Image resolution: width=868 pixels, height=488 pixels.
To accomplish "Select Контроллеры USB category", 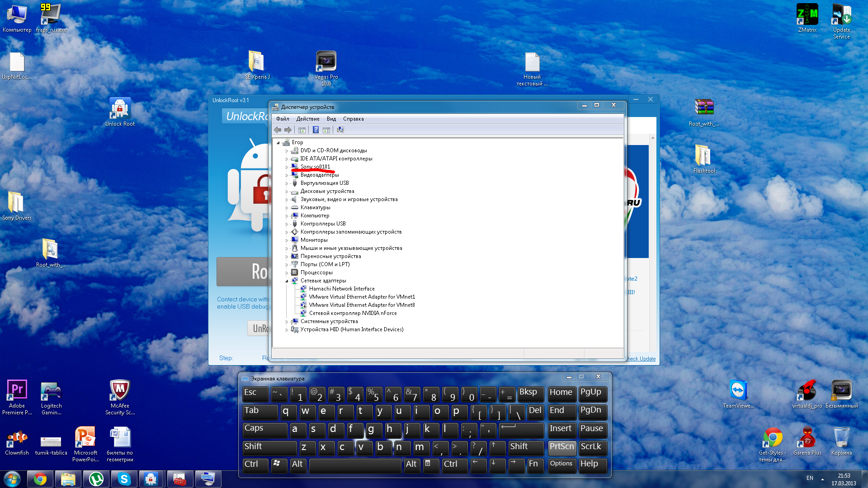I will point(323,224).
